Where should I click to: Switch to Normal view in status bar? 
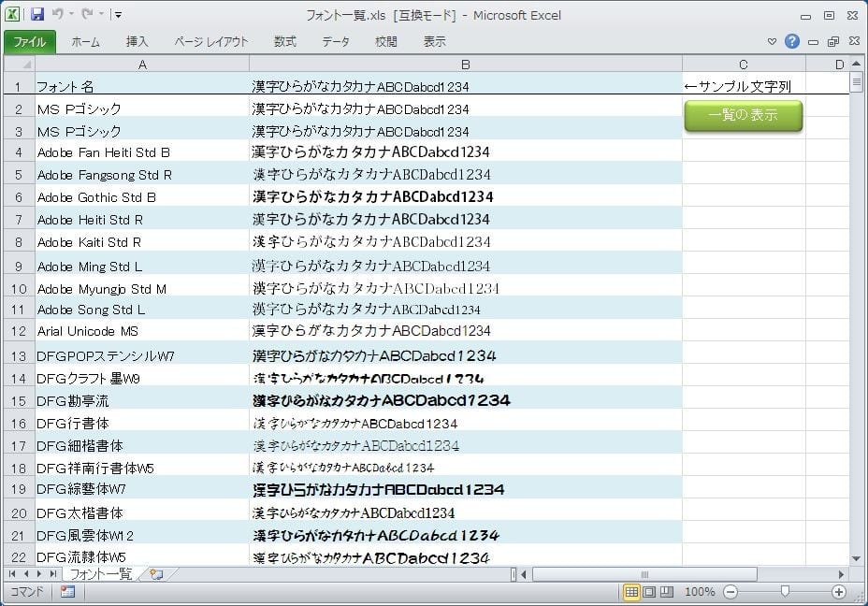coord(631,592)
